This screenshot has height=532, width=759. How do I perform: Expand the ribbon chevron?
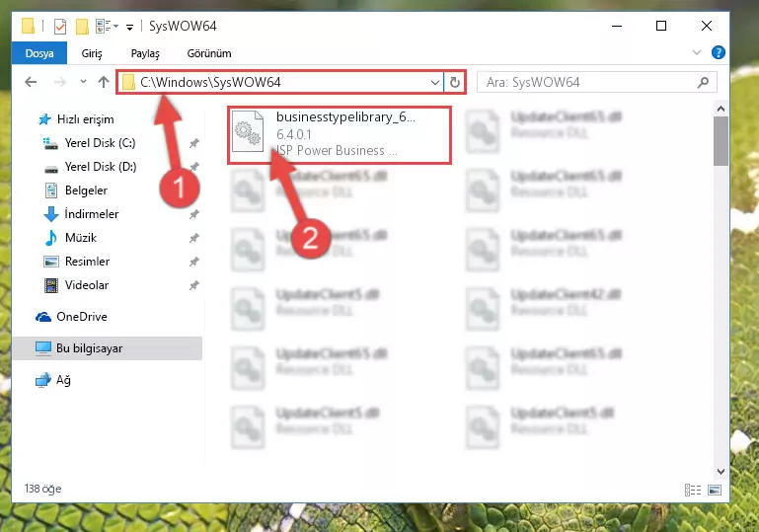[x=697, y=52]
